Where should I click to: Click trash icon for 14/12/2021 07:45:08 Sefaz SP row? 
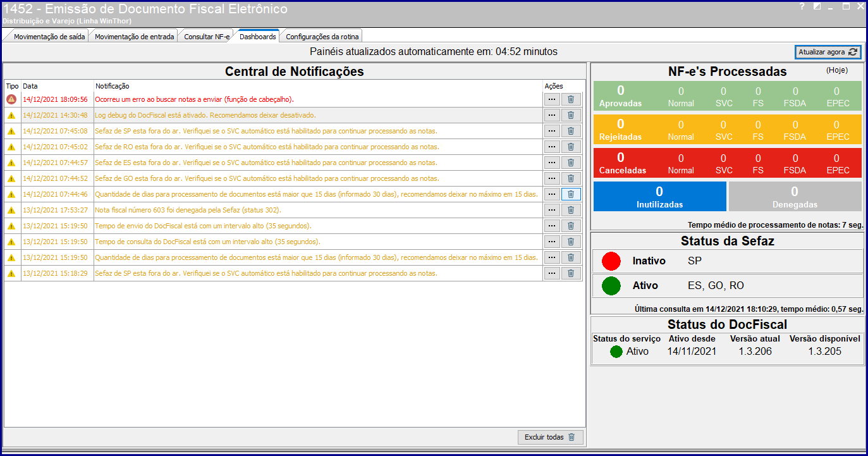click(571, 131)
